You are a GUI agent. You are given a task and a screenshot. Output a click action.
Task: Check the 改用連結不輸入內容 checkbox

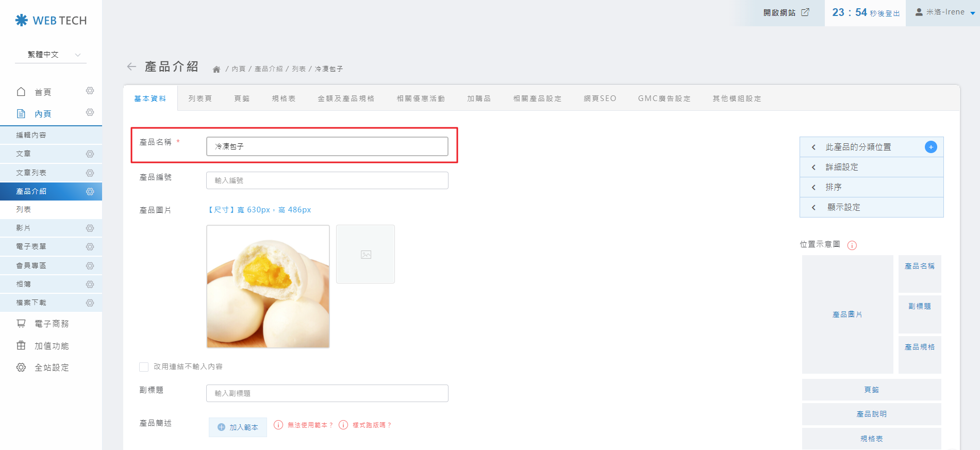click(x=144, y=366)
